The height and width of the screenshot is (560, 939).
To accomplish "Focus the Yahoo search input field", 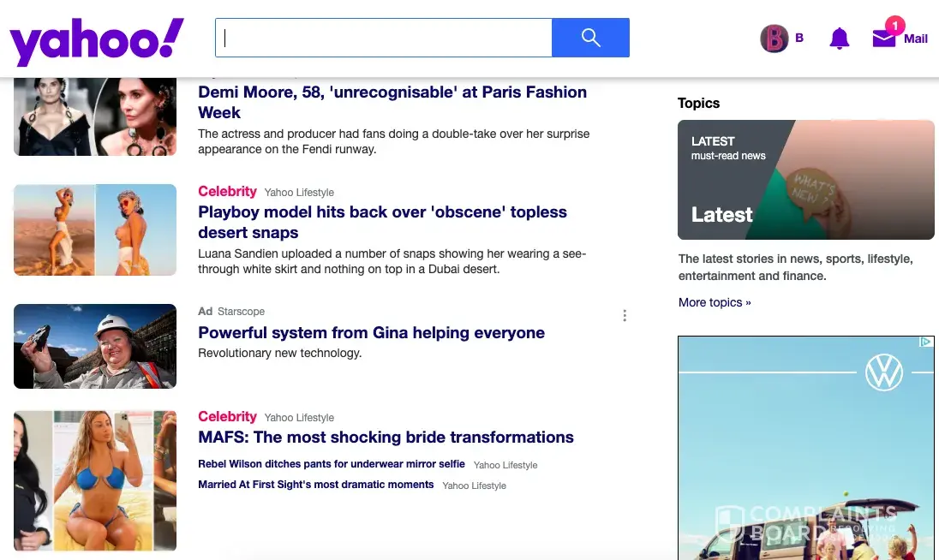I will tap(384, 38).
